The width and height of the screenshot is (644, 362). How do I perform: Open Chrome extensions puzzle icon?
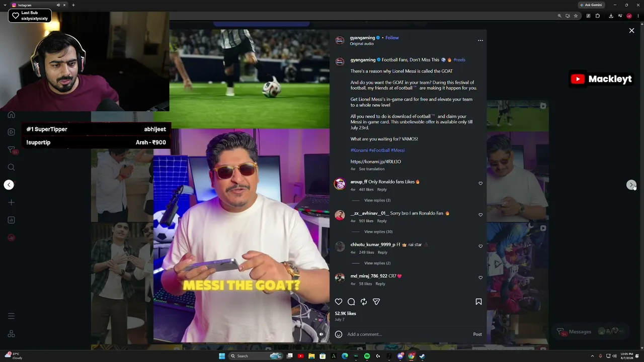(x=598, y=16)
